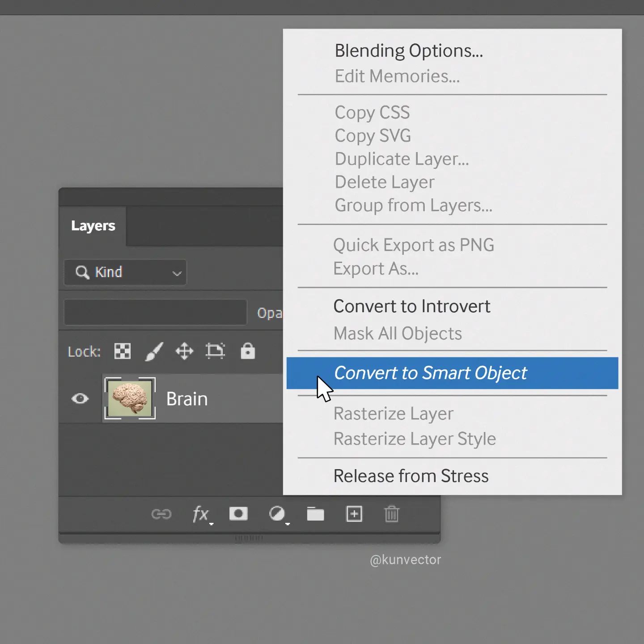Choose Mask All Objects
The image size is (644, 644).
coord(398,333)
